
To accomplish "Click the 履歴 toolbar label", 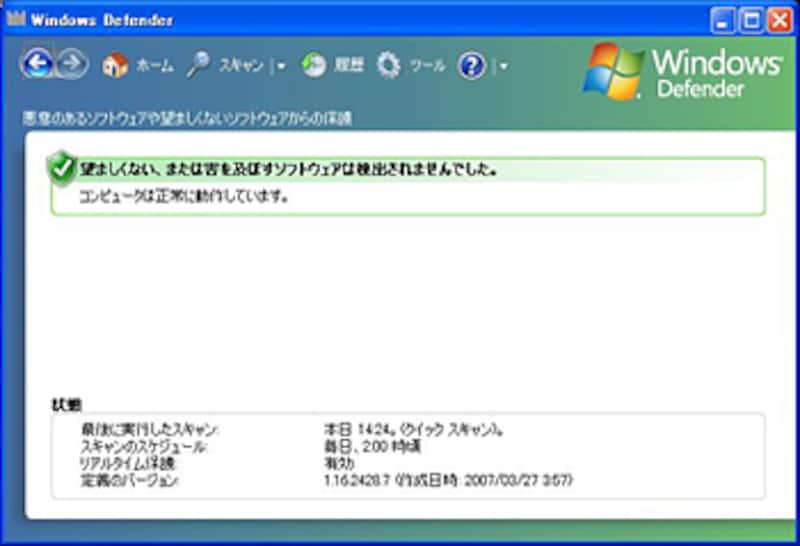I will 349,65.
